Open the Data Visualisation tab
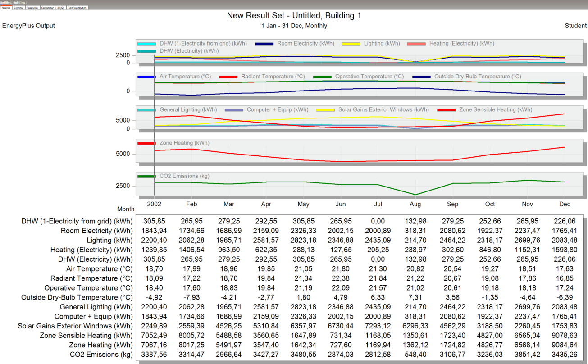 (x=77, y=8)
